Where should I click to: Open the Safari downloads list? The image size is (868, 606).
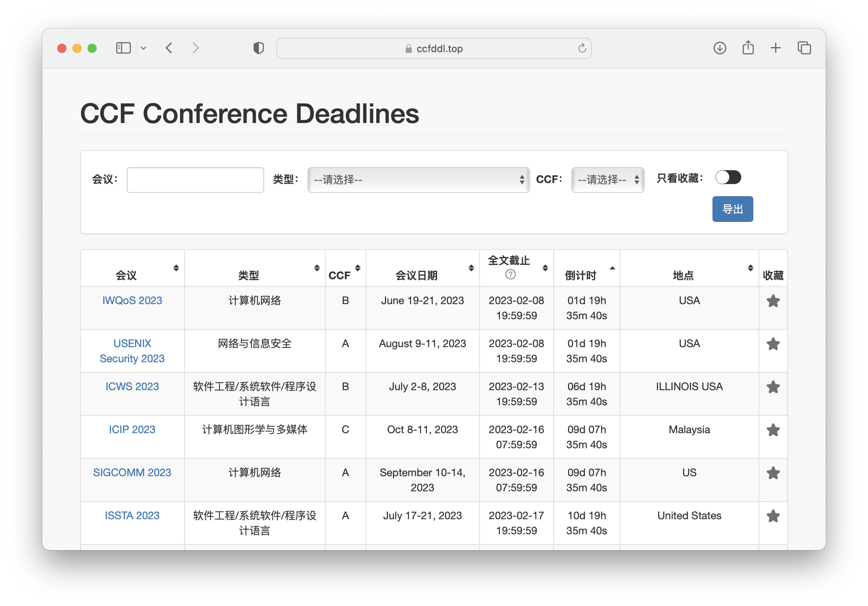720,48
